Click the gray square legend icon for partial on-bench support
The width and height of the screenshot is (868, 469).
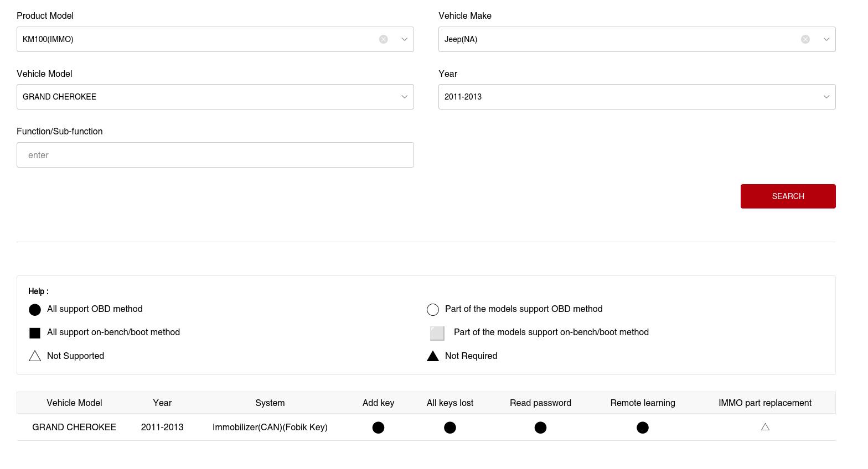click(x=437, y=333)
